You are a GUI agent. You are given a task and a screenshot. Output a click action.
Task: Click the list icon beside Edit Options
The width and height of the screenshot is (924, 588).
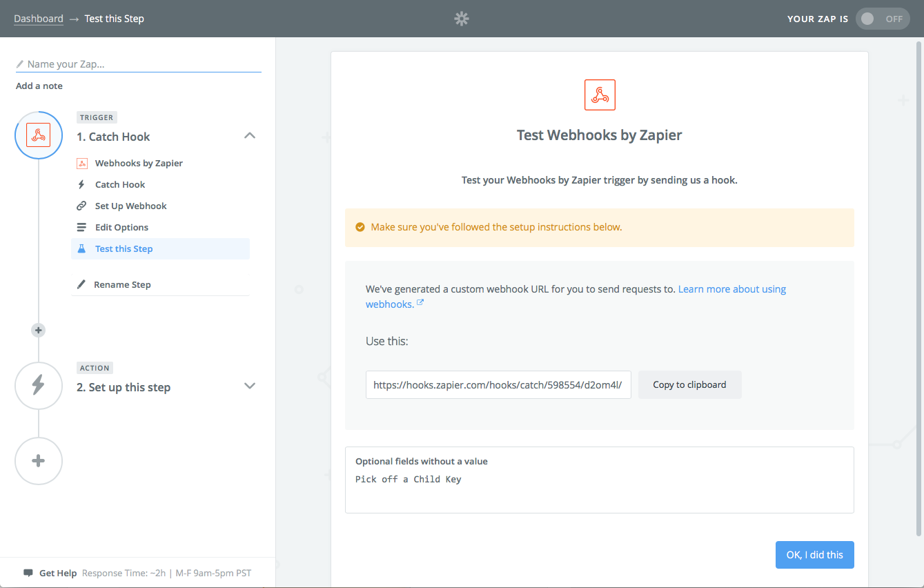(81, 228)
